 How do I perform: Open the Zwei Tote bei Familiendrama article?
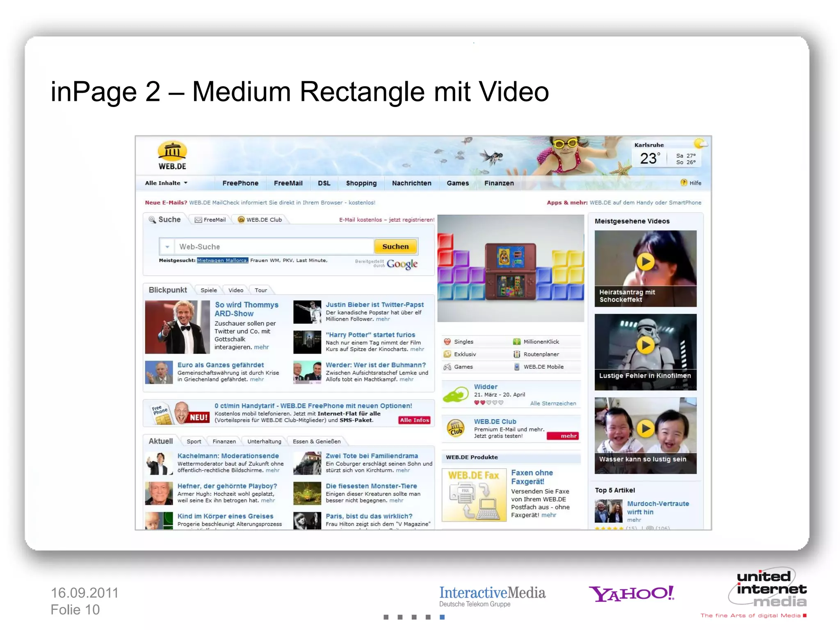point(372,456)
